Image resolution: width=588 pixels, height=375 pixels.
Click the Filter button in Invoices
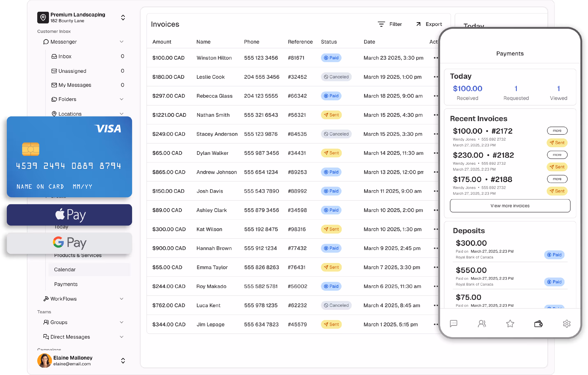(x=390, y=24)
